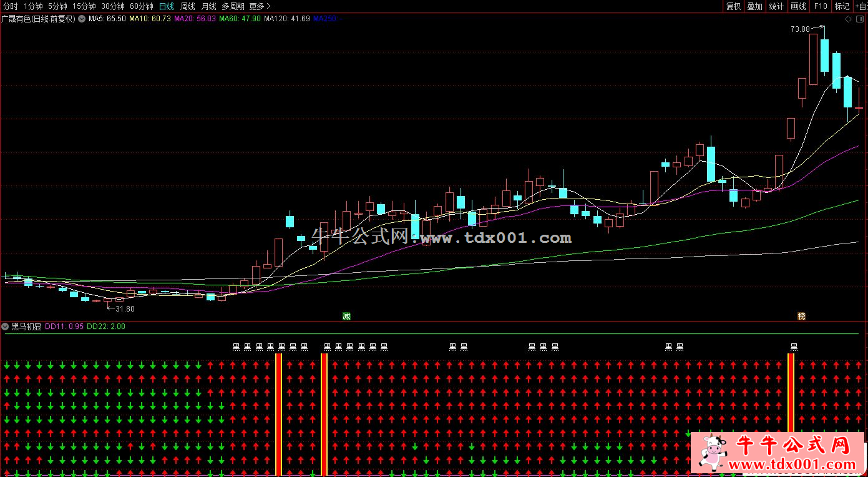Click the MA5: 65.50 indicator value

[x=107, y=19]
